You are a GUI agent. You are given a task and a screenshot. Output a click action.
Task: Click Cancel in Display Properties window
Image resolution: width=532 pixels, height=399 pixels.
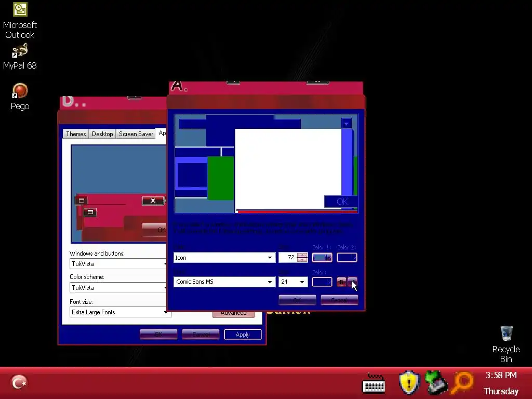(201, 334)
